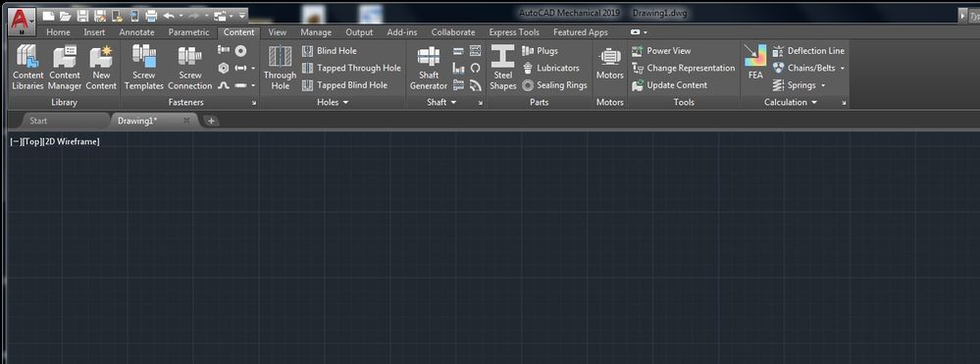
Task: Start the Screw Connection tool
Action: (190, 68)
